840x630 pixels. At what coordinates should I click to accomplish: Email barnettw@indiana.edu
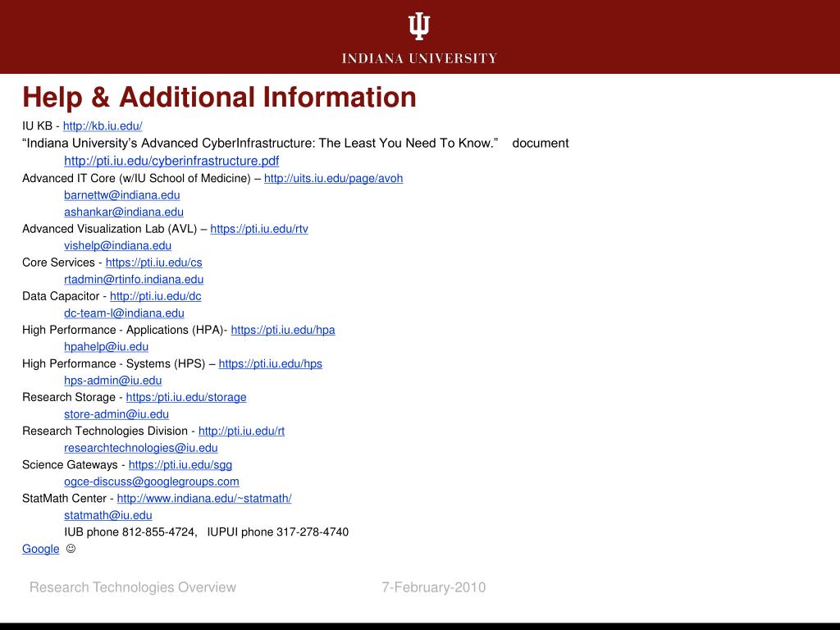pyautogui.click(x=121, y=195)
